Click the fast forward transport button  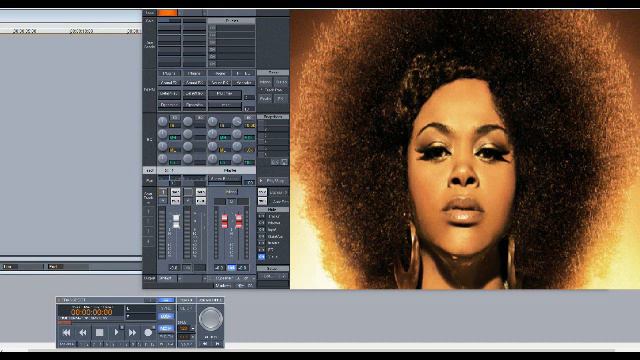[x=132, y=333]
